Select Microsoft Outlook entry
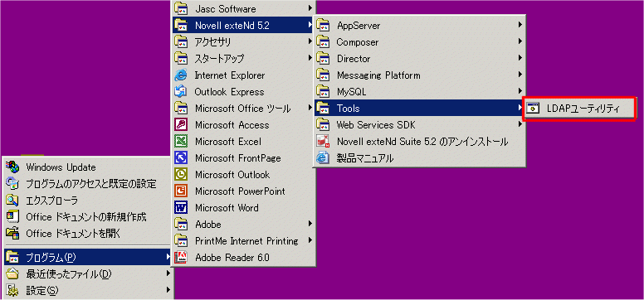The image size is (644, 300). coord(243,174)
